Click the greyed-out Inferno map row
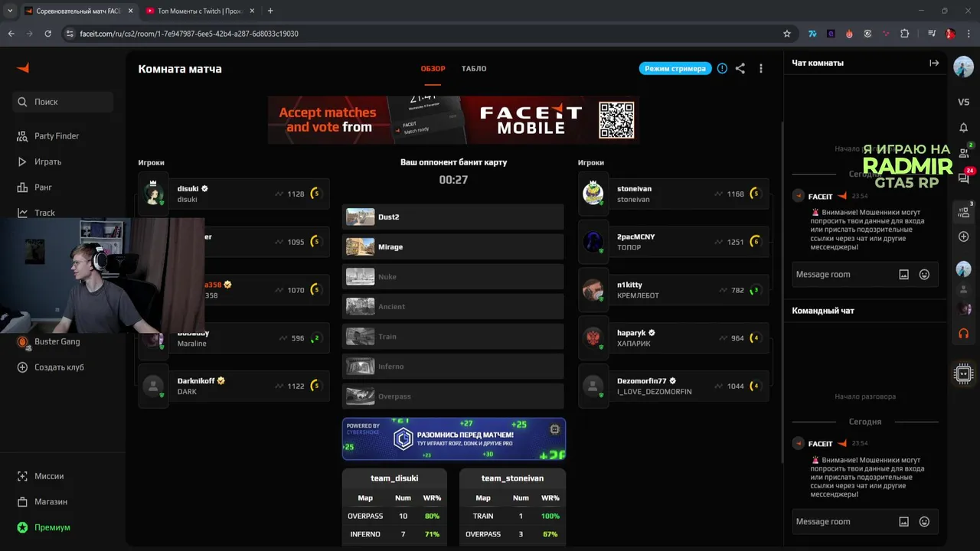This screenshot has height=551, width=980. 453,367
